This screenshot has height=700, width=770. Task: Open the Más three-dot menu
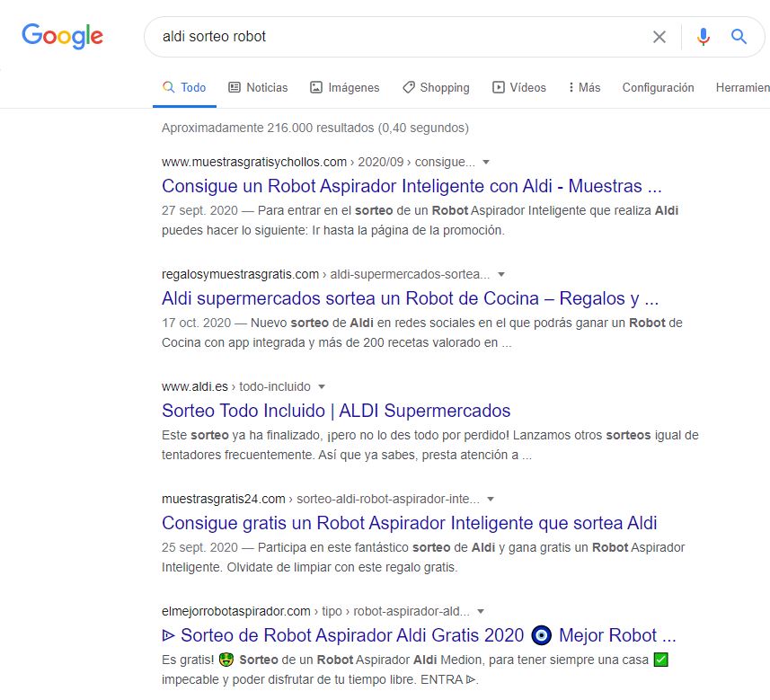[584, 87]
